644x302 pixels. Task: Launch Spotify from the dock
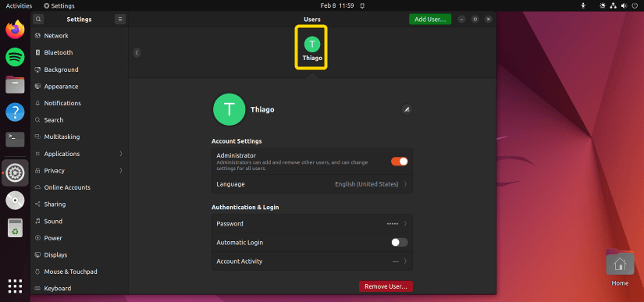(x=15, y=57)
